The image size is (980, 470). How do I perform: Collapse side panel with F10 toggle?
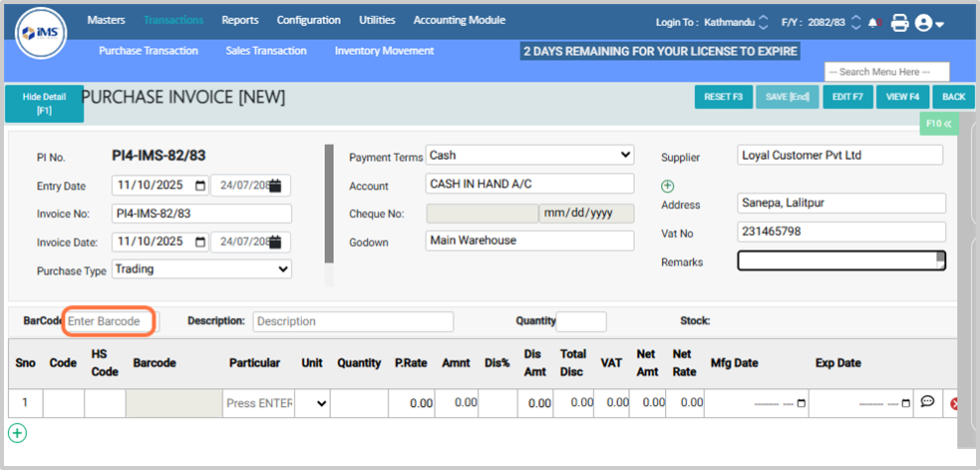938,124
